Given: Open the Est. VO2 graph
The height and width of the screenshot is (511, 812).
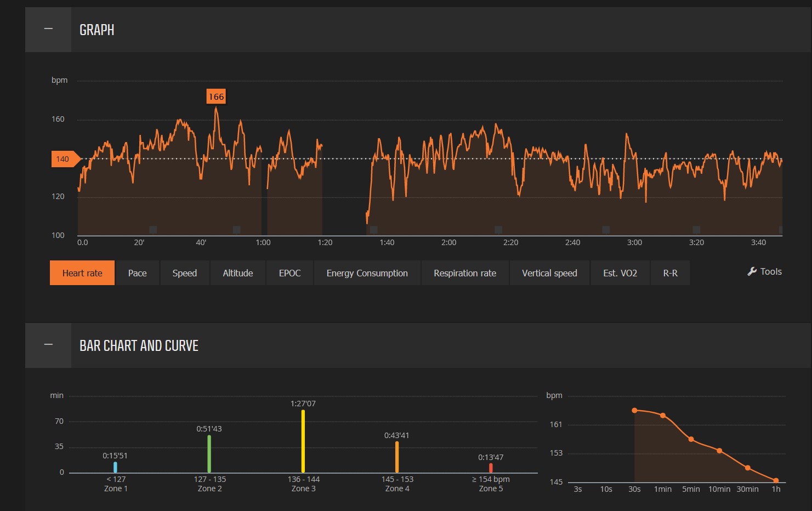Looking at the screenshot, I should point(620,273).
